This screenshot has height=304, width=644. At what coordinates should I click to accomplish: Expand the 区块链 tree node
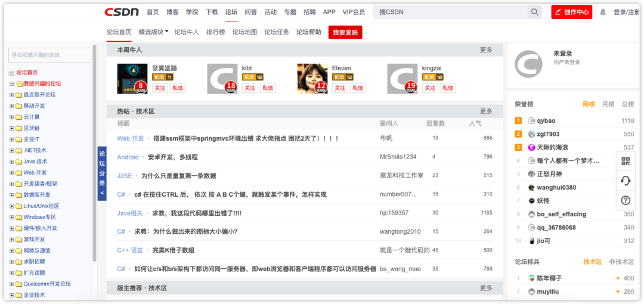[x=11, y=128]
